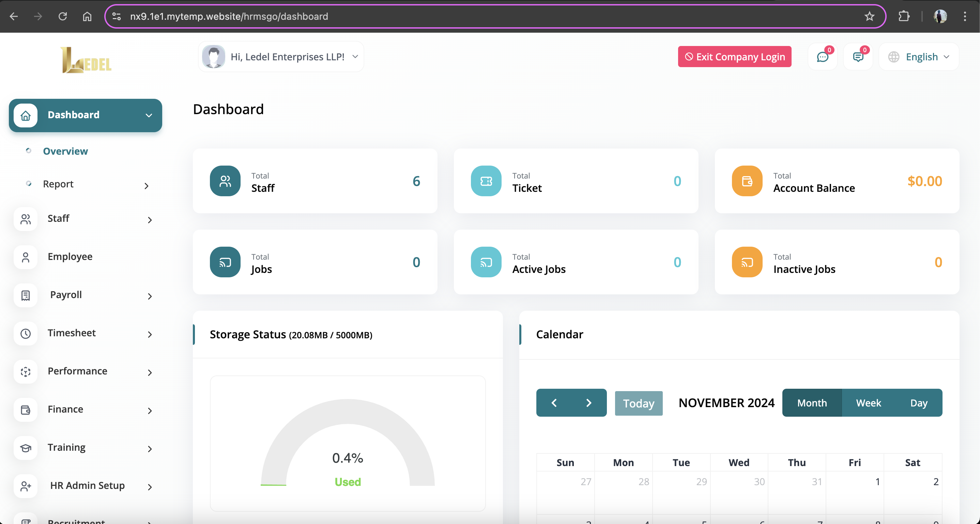Click the storage usage gauge

[347, 443]
